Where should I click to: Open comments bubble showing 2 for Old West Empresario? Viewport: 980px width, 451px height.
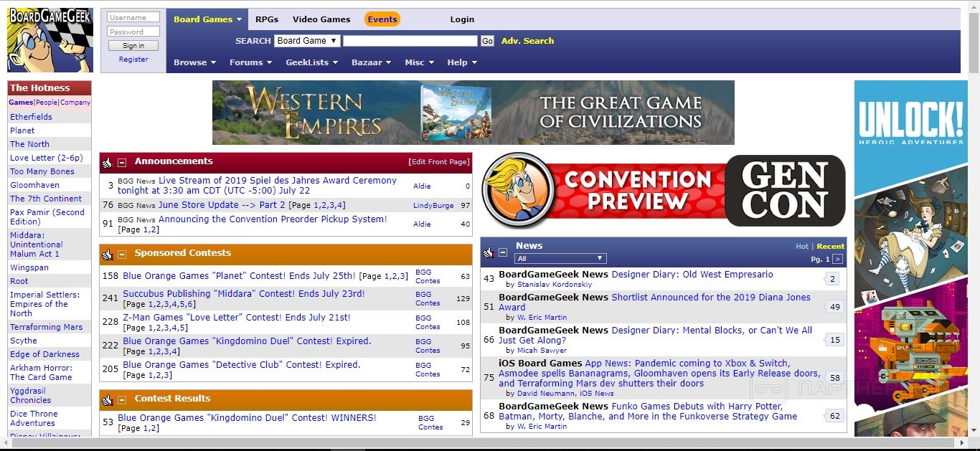coord(833,279)
